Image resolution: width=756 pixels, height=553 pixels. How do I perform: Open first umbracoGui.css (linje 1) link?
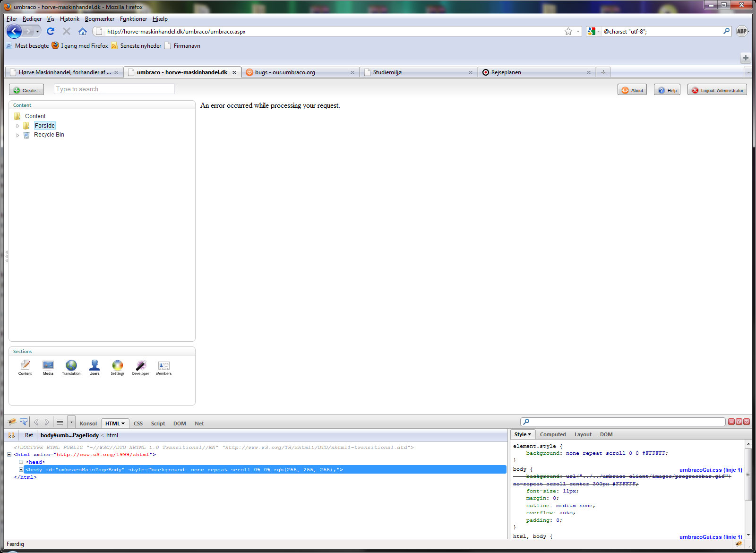click(x=711, y=470)
